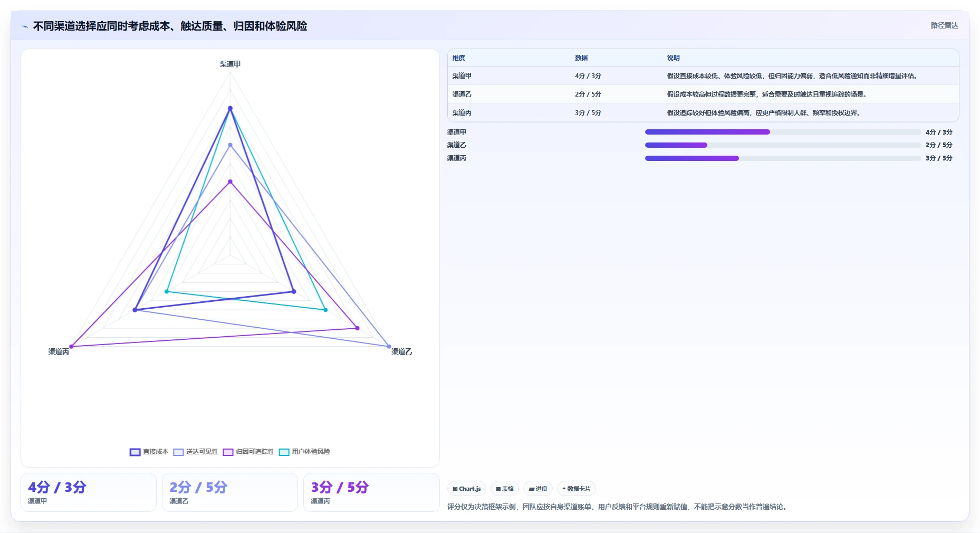The image size is (980, 533).
Task: Toggle the 用户体验风险 legend swatch
Action: [284, 452]
